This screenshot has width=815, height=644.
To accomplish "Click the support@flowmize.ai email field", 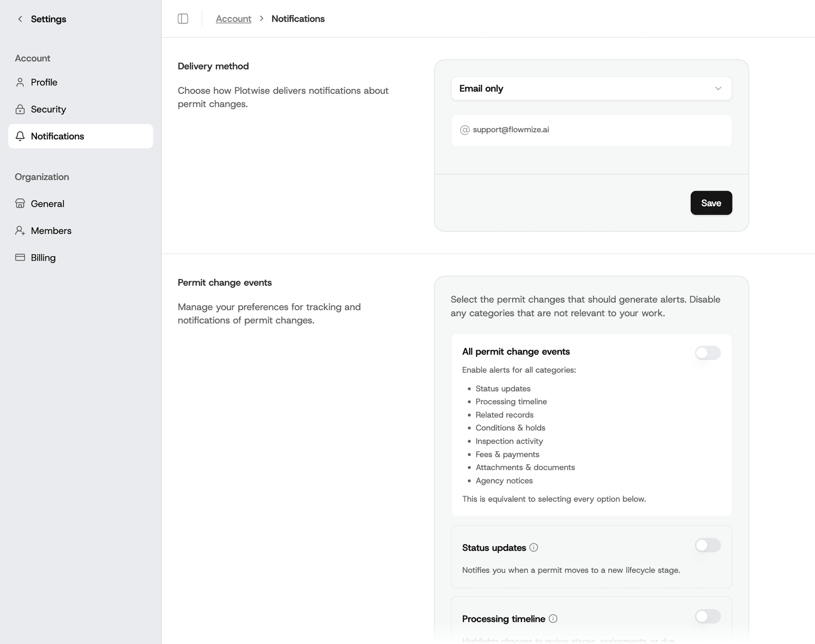I will 591,130.
